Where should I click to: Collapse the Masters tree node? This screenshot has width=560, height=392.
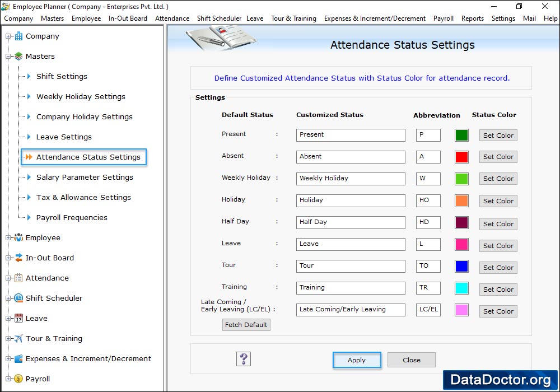click(8, 56)
